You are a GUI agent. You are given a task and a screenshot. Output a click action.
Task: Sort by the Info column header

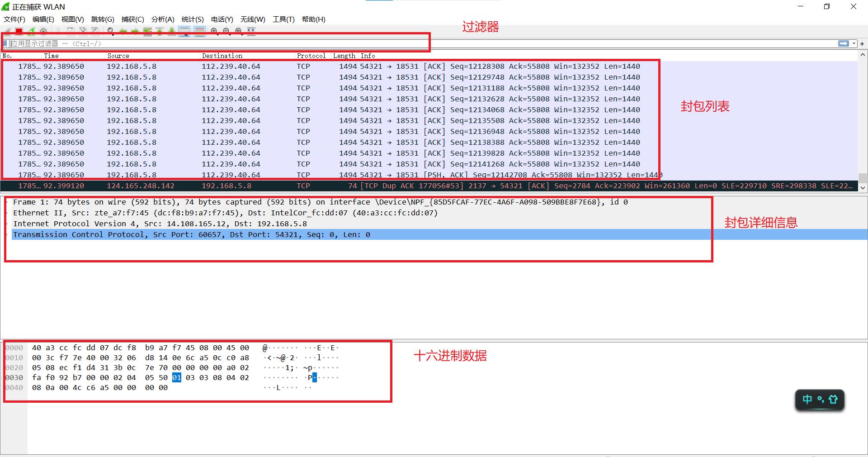[x=608, y=56]
